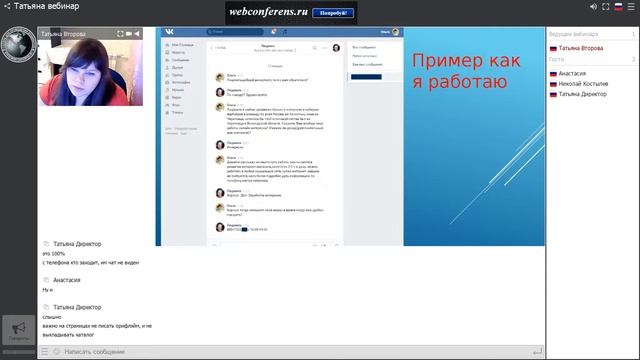This screenshot has height=360, width=640.
Task: Click the slide title Пример как я работаю
Action: 466,71
